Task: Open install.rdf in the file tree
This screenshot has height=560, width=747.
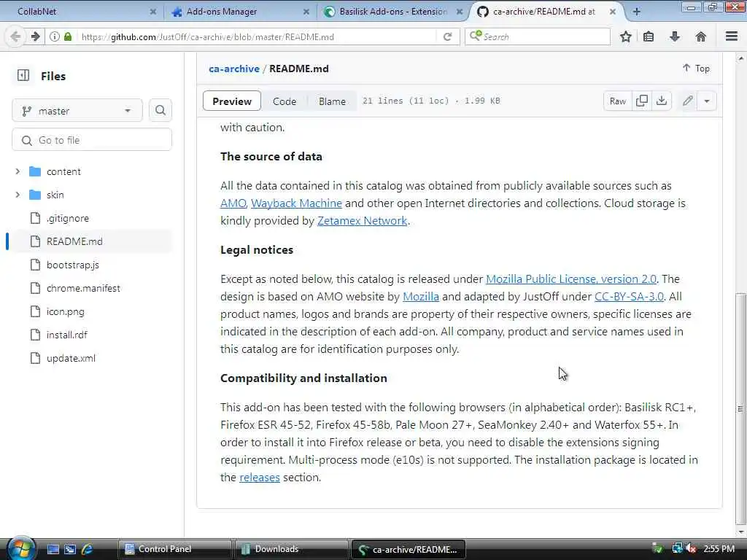Action: click(66, 335)
